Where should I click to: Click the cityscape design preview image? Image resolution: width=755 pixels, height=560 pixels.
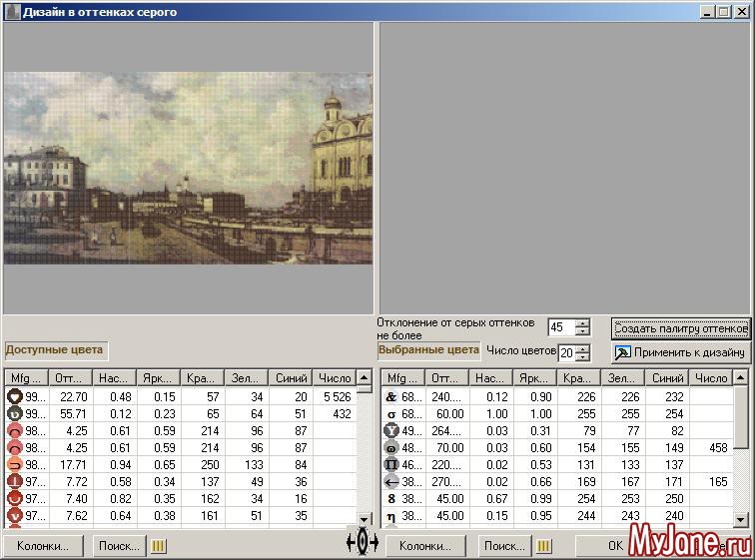tap(187, 168)
